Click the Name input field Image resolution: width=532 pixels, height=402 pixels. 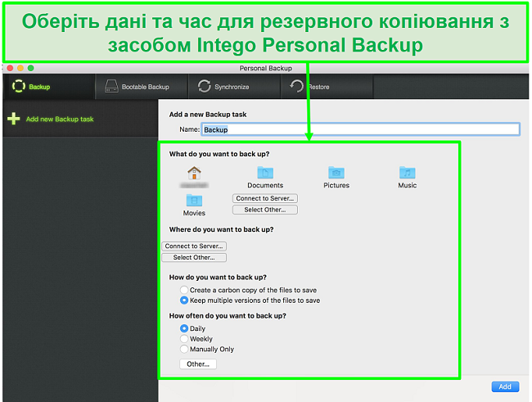tap(360, 129)
